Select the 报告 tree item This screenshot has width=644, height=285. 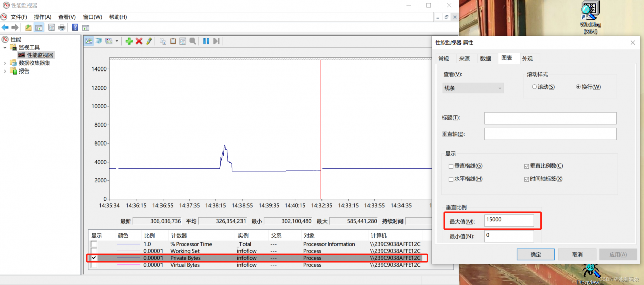pos(24,71)
